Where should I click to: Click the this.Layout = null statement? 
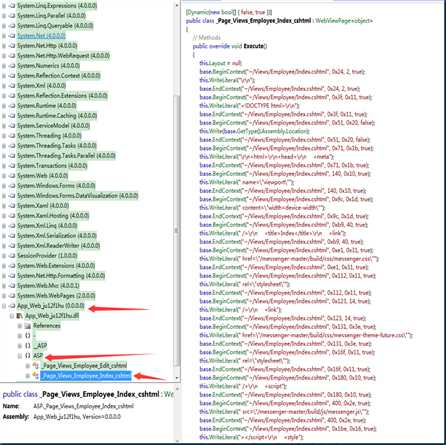click(x=220, y=63)
